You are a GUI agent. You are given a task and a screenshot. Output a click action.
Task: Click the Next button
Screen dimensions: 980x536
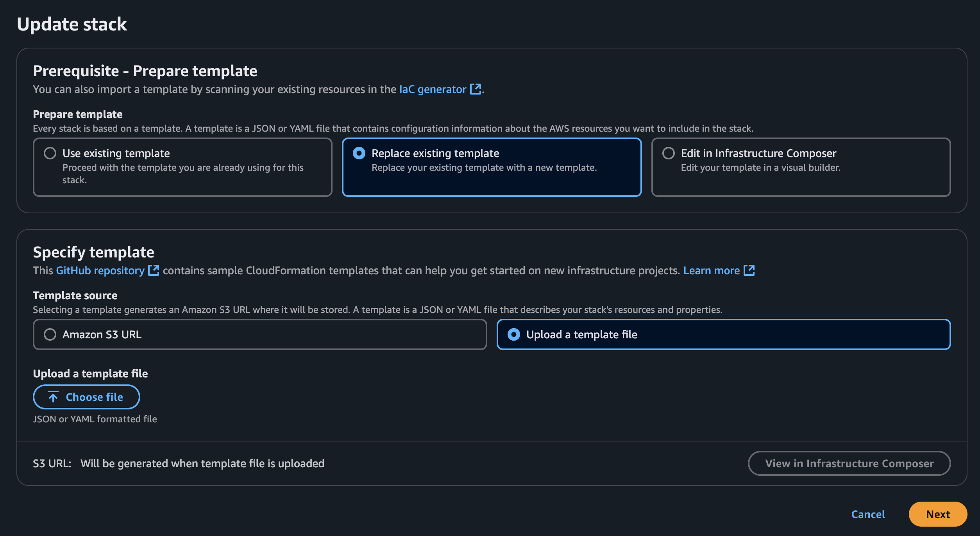point(938,514)
